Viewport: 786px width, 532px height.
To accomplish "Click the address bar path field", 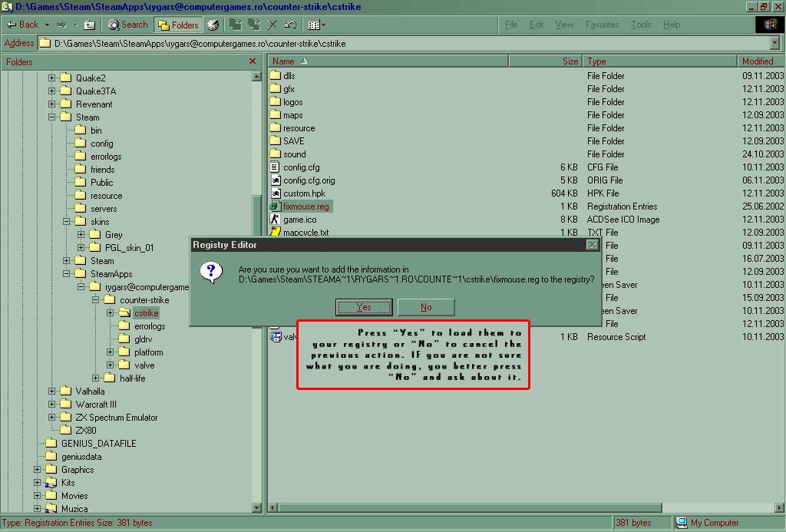I will (404, 44).
